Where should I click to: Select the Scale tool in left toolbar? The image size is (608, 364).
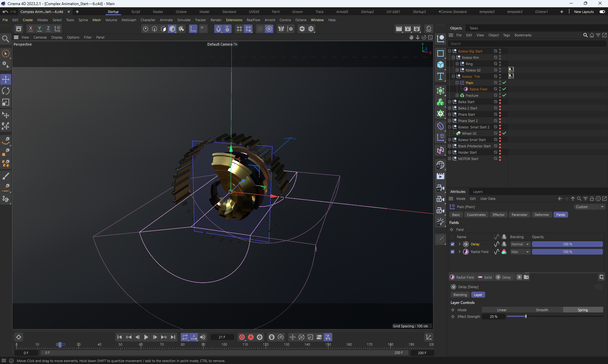(x=6, y=102)
